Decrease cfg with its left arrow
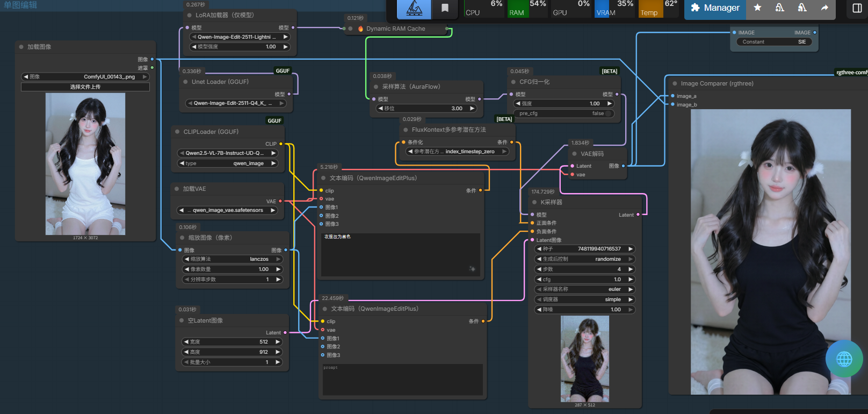 pyautogui.click(x=539, y=280)
